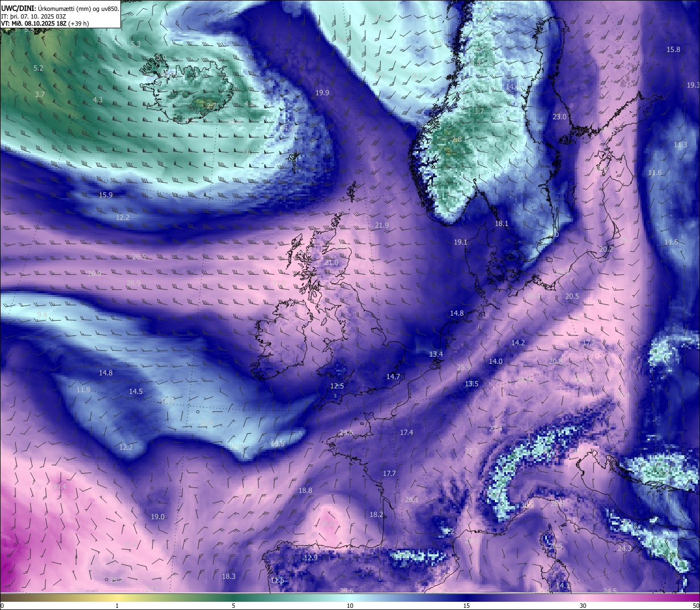The width and height of the screenshot is (700, 610).
Task: Select the 13.5 value label
Action: click(x=471, y=384)
